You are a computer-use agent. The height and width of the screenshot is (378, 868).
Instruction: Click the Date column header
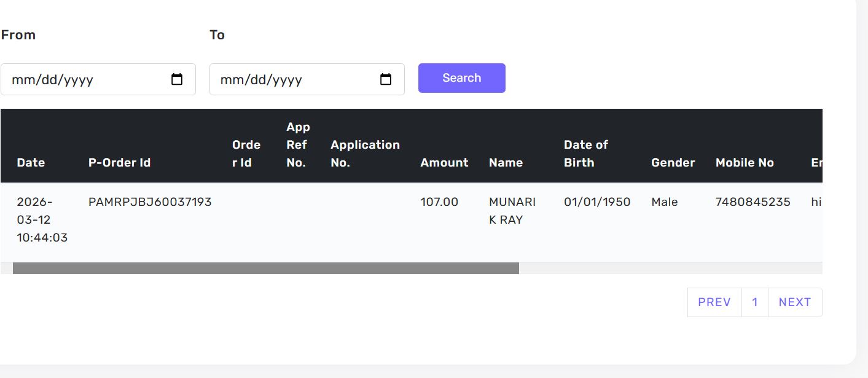[31, 162]
